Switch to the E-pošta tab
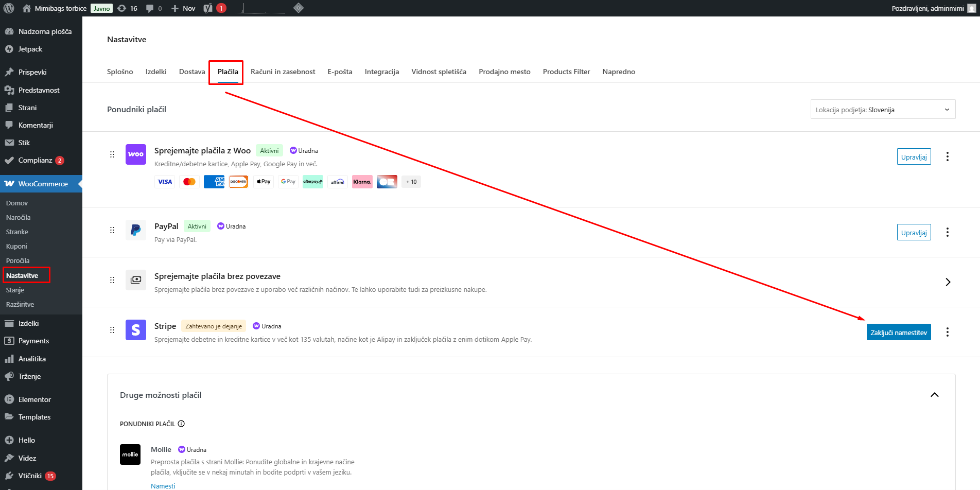This screenshot has width=980, height=490. tap(340, 72)
